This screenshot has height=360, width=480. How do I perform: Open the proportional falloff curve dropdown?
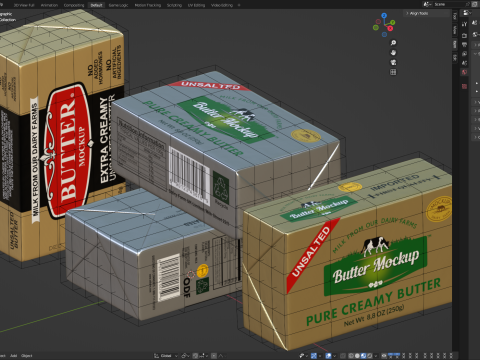click(x=222, y=356)
